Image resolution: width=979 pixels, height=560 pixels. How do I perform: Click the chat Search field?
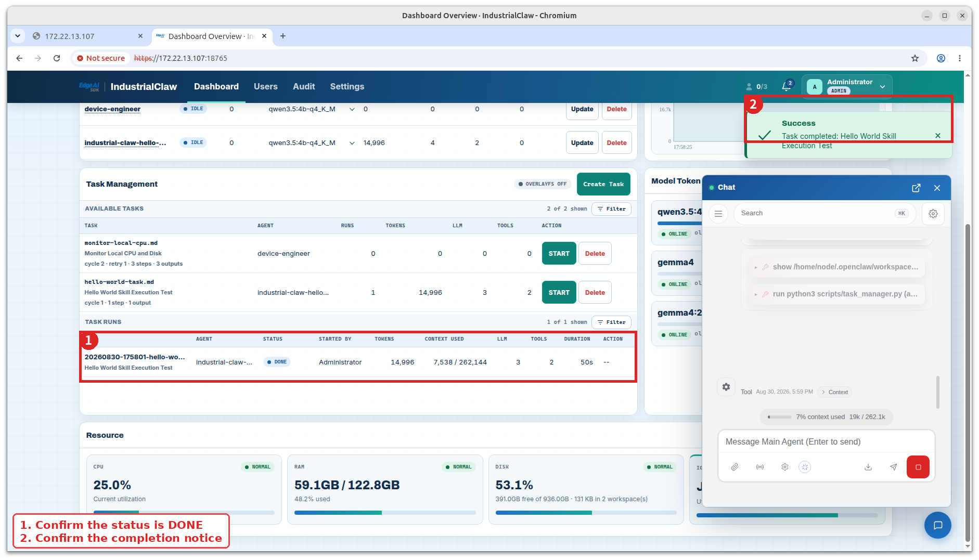coord(825,213)
